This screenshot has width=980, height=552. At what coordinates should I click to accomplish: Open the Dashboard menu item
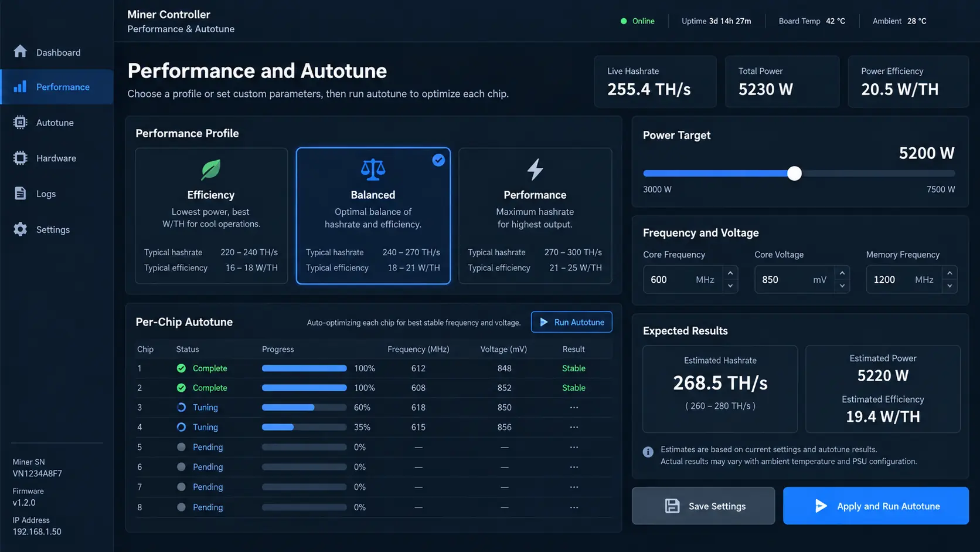(57, 52)
